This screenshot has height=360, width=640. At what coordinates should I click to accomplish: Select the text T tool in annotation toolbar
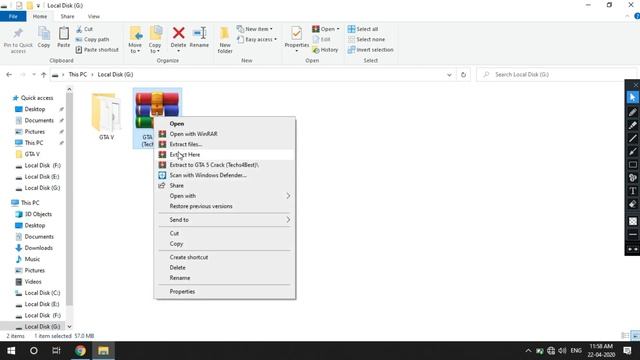[x=632, y=191]
